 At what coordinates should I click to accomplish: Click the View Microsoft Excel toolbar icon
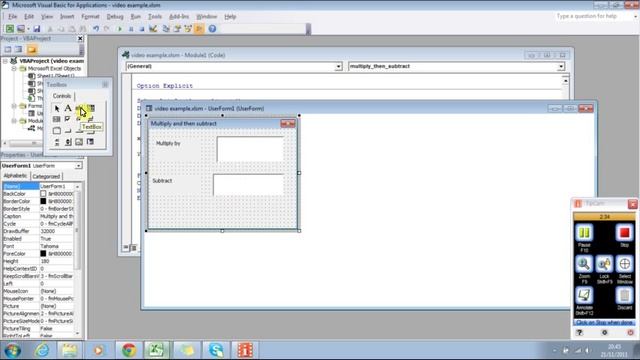coord(9,29)
